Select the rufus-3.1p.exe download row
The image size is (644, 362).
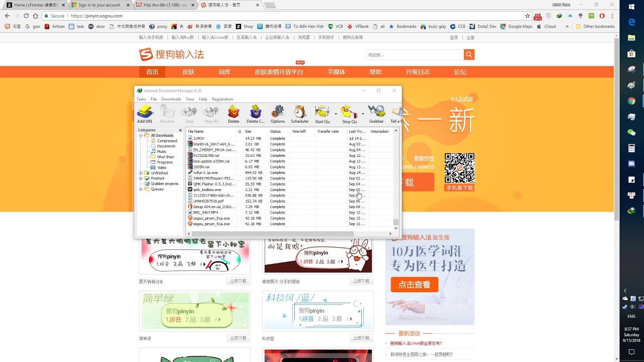point(289,172)
